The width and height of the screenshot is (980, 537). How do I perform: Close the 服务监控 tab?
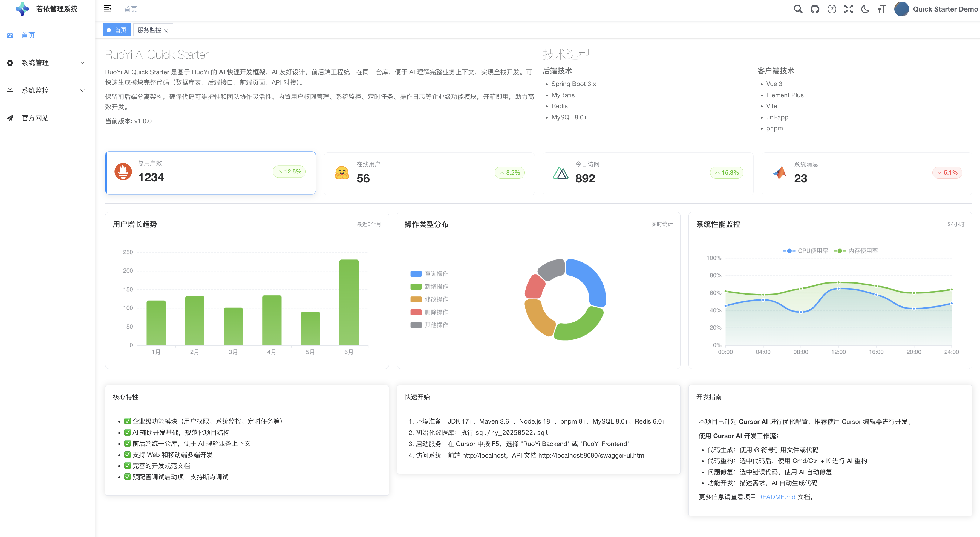pos(166,30)
